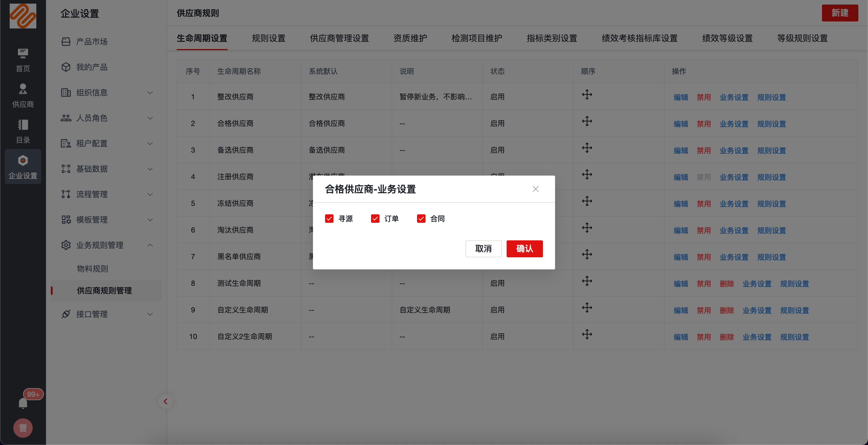
Task: Switch to the 供应商管理设置 tab
Action: pos(339,38)
